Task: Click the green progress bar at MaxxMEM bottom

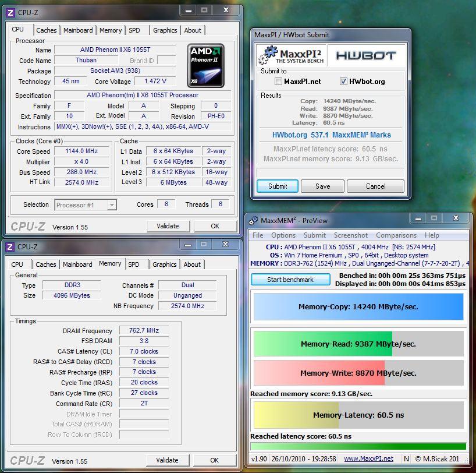Action: [x=358, y=446]
